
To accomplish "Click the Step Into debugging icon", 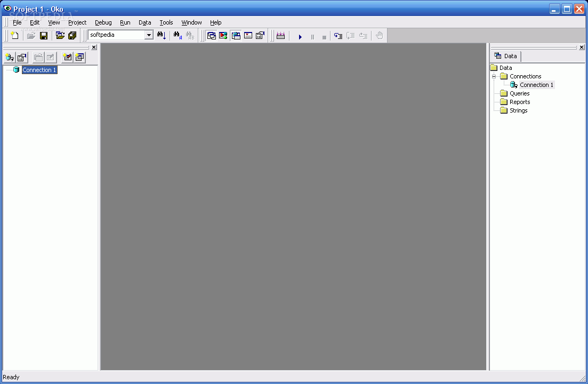I will tap(338, 36).
